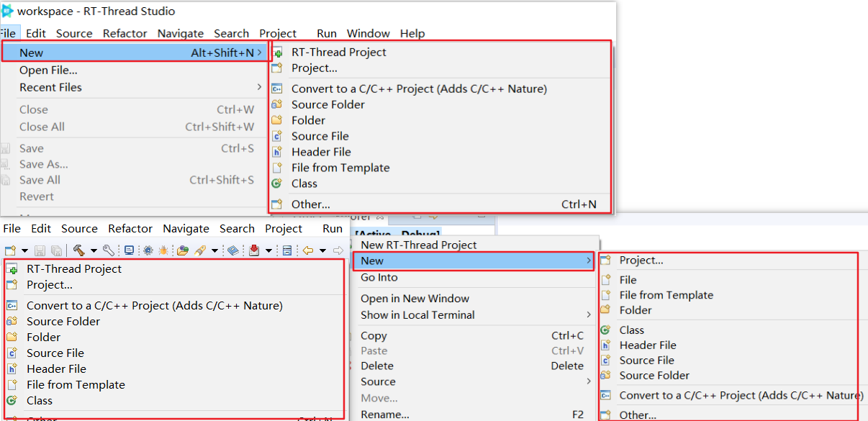Click the Folder icon in the toolbar dropdown list
Viewport: 868px width, 421px height.
click(12, 337)
